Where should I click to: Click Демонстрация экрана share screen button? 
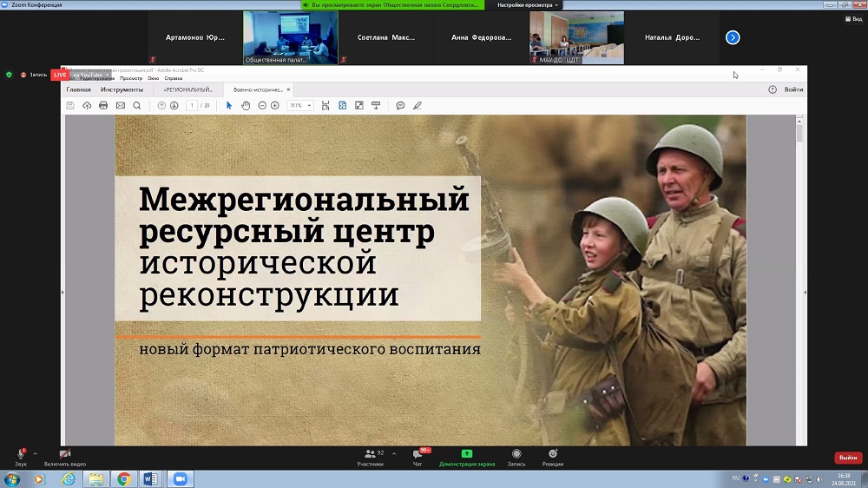coord(467,457)
